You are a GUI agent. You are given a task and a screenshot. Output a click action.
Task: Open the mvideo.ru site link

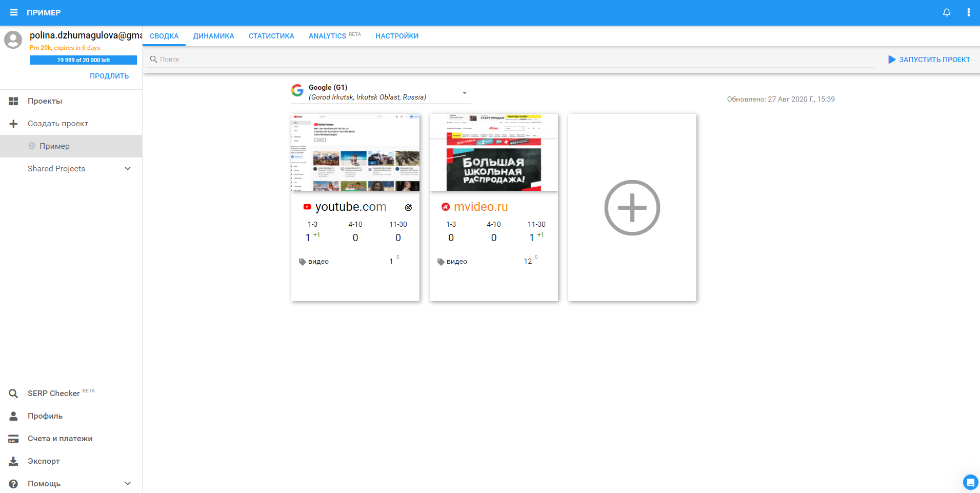pyautogui.click(x=481, y=207)
